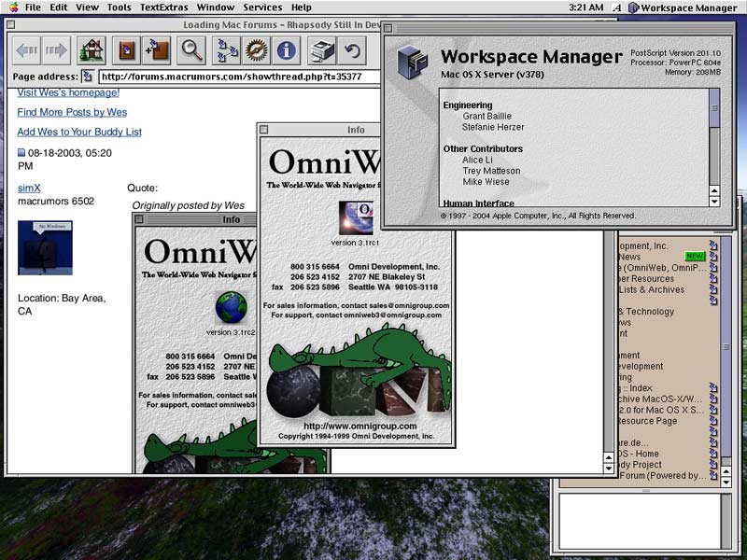747x560 pixels.
Task: Click the bookmarks panel scroll-up arrow
Action: pos(726,471)
